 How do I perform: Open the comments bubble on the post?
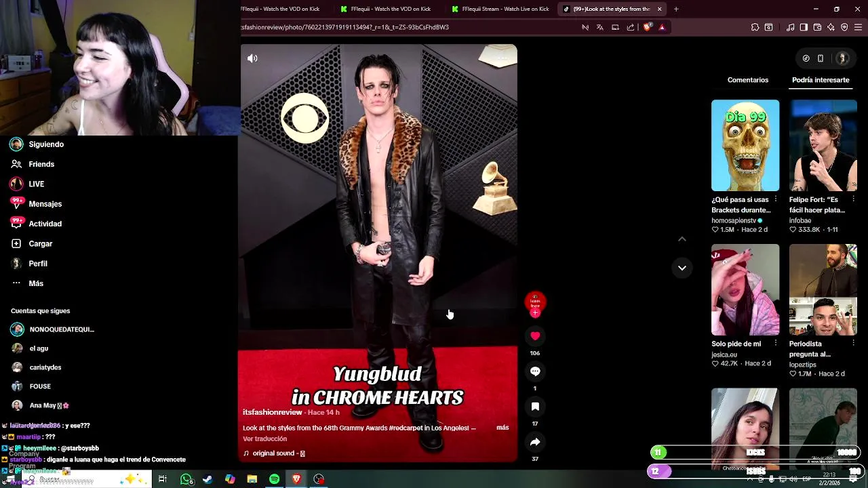point(535,371)
